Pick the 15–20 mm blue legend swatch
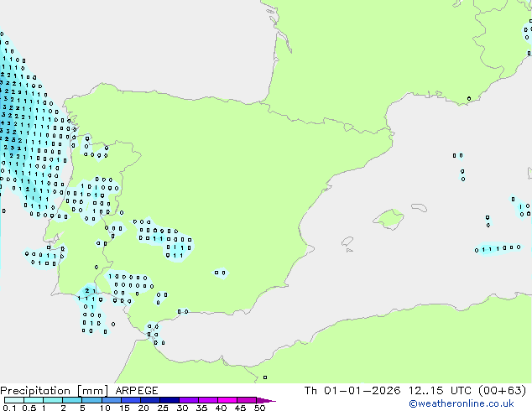This screenshot has height=411, width=532. [x=131, y=400]
